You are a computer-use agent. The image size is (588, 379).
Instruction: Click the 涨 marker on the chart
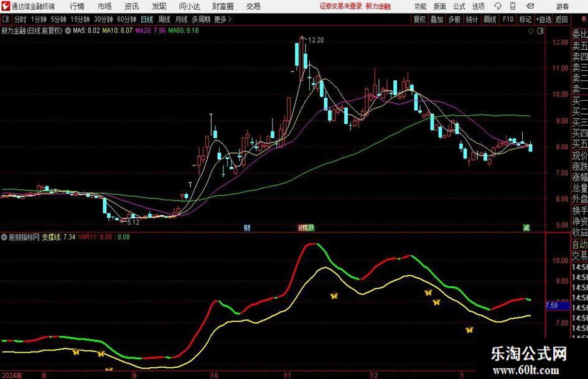pos(301,228)
